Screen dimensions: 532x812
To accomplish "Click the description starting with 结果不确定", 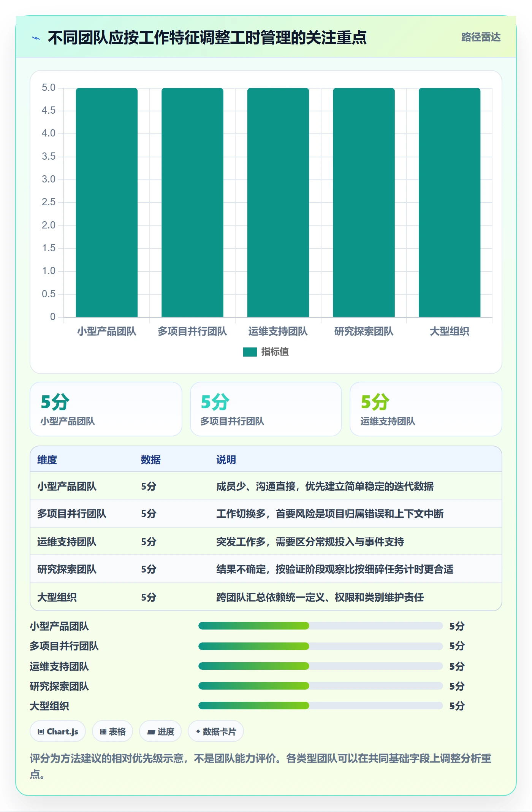I will coord(335,569).
